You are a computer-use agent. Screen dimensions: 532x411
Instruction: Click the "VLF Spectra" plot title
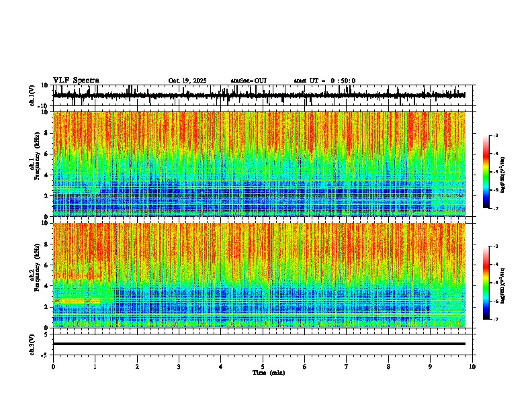[x=76, y=81]
